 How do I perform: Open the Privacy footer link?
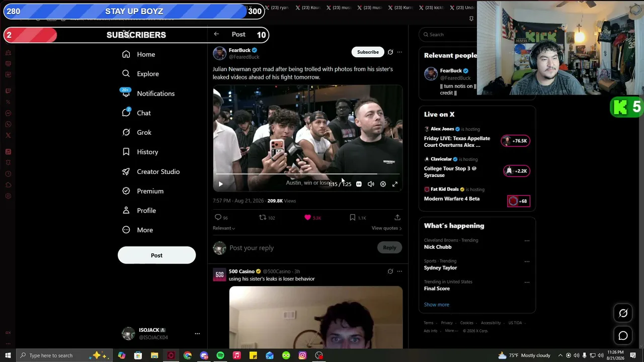[x=447, y=323]
